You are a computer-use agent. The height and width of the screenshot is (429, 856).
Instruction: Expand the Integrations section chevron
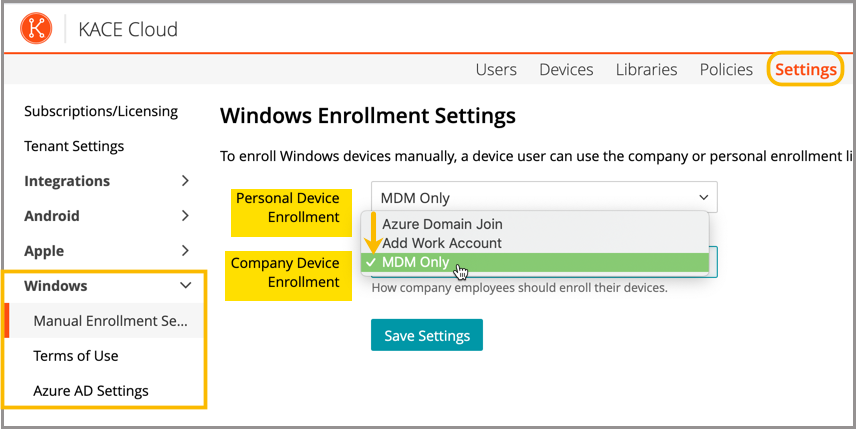185,181
